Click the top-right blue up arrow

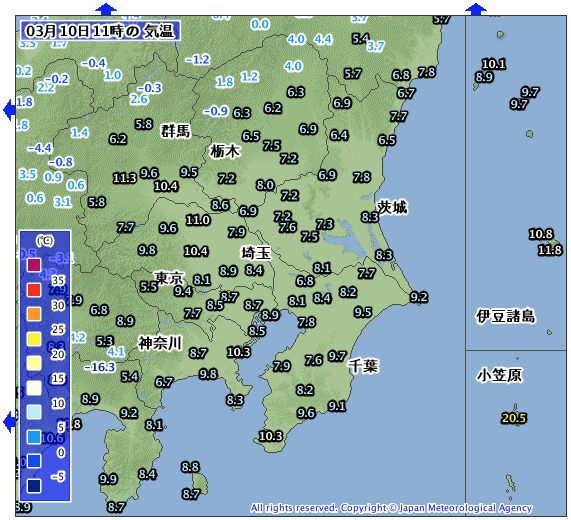click(476, 9)
